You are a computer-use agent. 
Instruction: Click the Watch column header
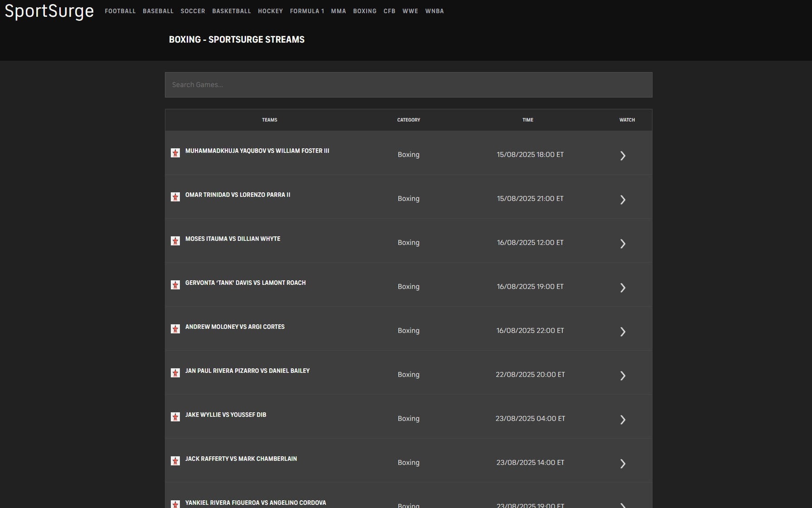627,120
